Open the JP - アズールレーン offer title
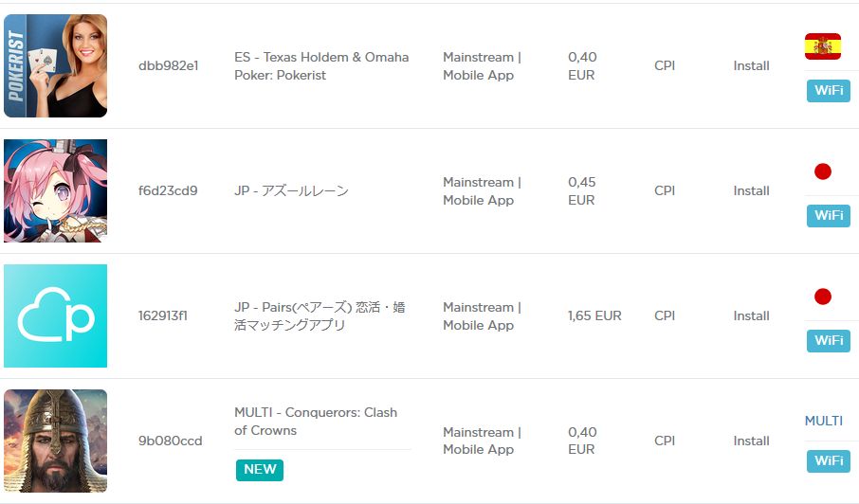The image size is (859, 504). pyautogui.click(x=291, y=190)
